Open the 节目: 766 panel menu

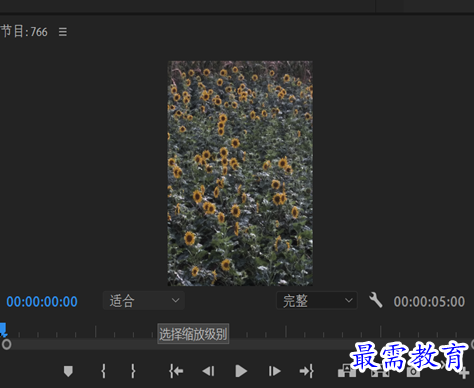pos(63,32)
